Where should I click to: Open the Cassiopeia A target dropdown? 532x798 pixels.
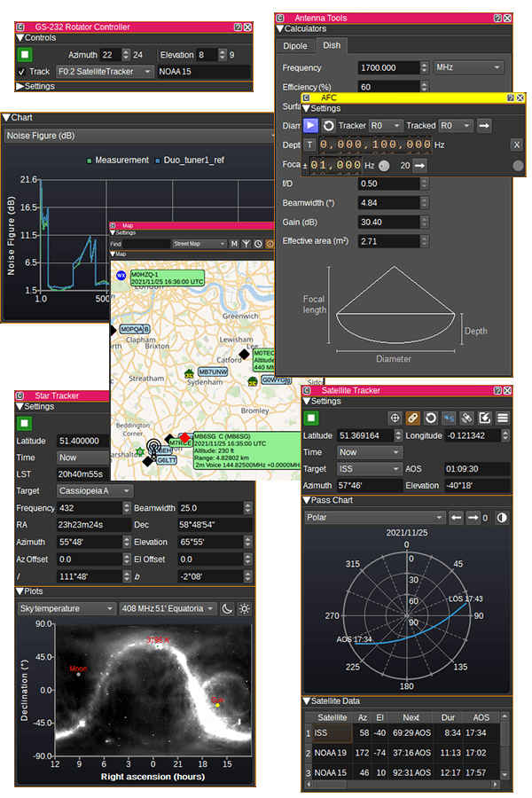pyautogui.click(x=95, y=491)
